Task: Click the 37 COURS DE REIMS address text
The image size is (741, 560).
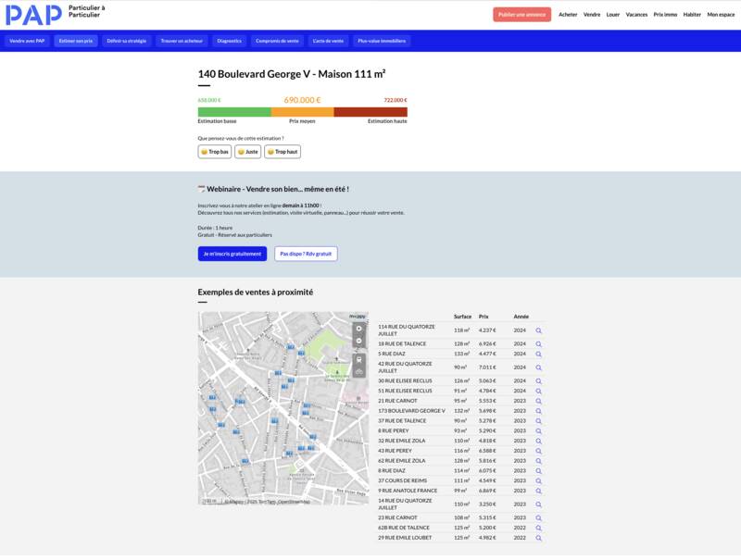Action: click(403, 480)
